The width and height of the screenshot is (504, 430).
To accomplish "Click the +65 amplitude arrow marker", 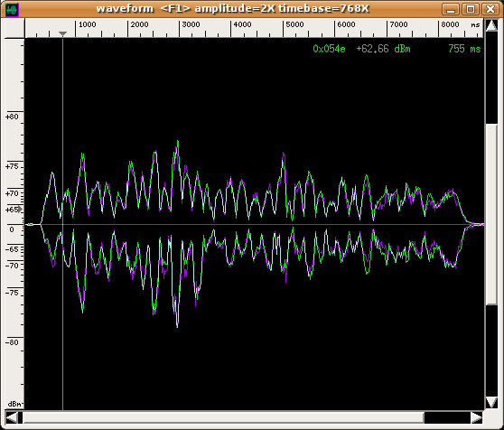I will [x=20, y=210].
